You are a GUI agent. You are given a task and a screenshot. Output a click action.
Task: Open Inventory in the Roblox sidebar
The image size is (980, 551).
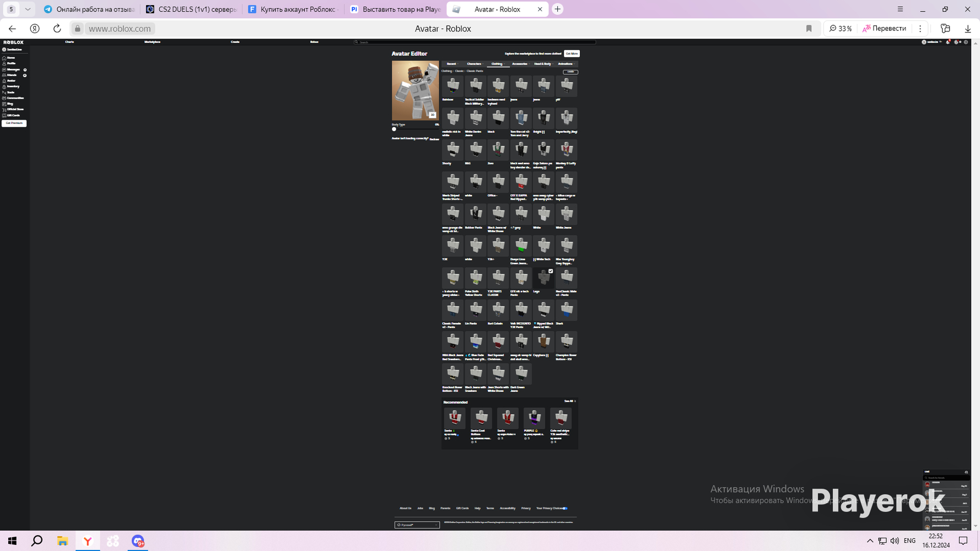click(11, 87)
